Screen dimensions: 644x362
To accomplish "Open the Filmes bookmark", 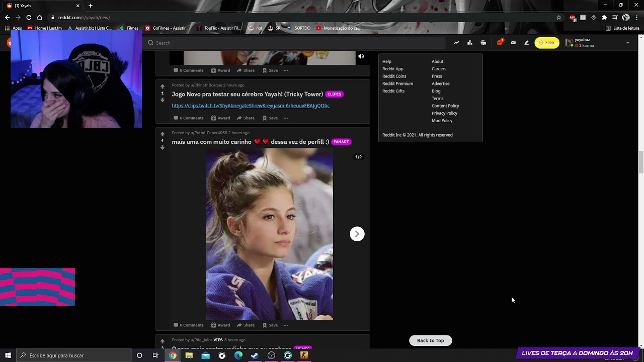I will point(129,28).
